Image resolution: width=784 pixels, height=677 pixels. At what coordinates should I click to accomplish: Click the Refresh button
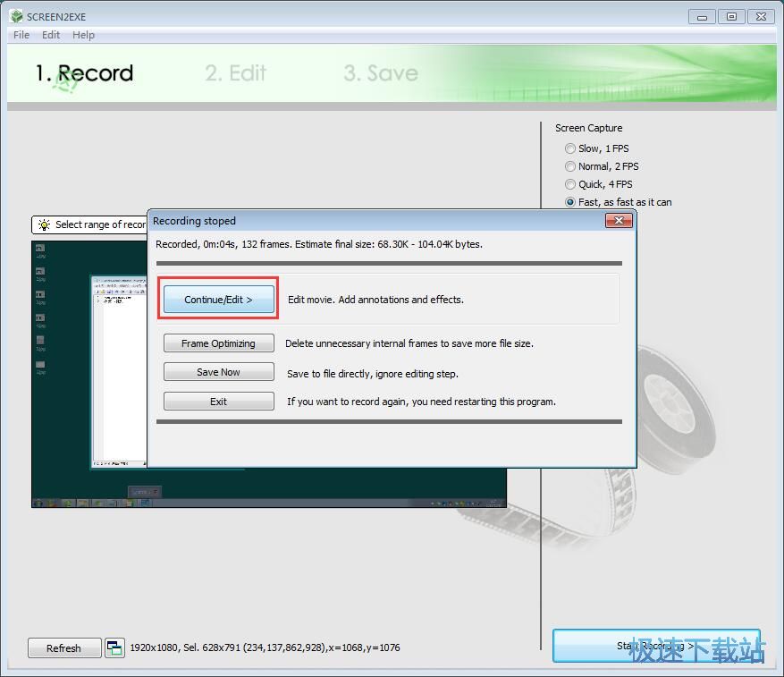[x=64, y=648]
